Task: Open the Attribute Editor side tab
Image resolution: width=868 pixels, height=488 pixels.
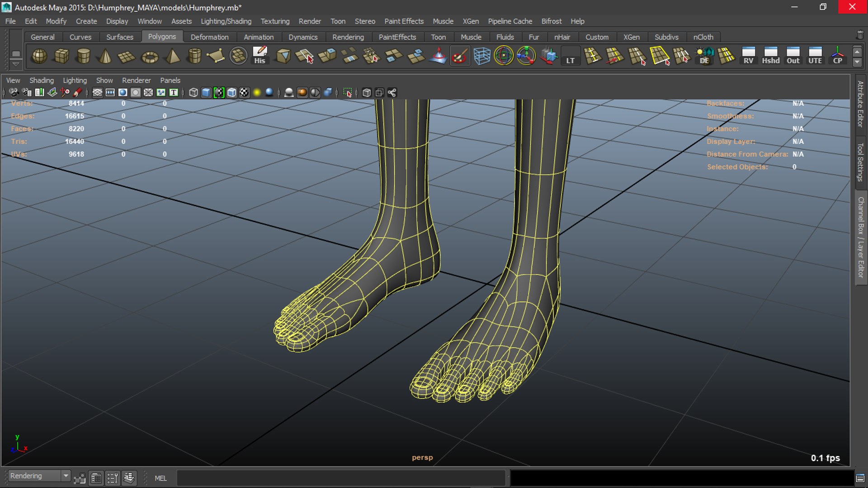Action: (x=860, y=104)
